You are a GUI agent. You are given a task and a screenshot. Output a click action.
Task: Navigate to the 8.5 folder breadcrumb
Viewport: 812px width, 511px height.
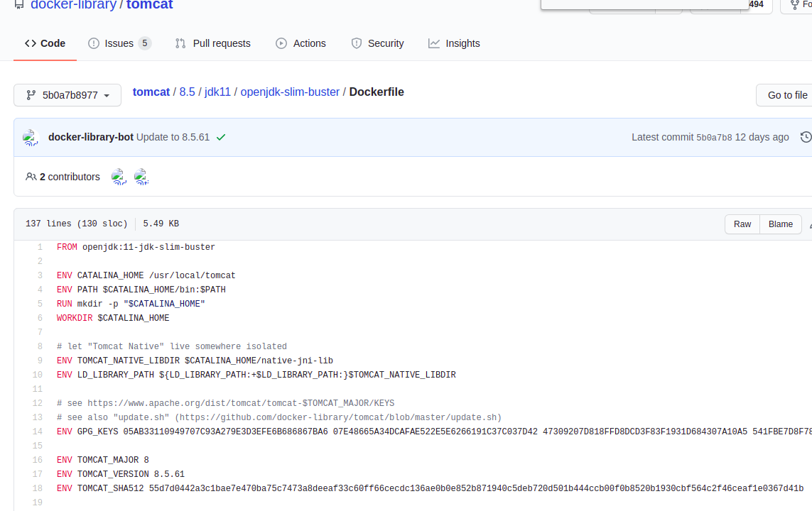[187, 92]
